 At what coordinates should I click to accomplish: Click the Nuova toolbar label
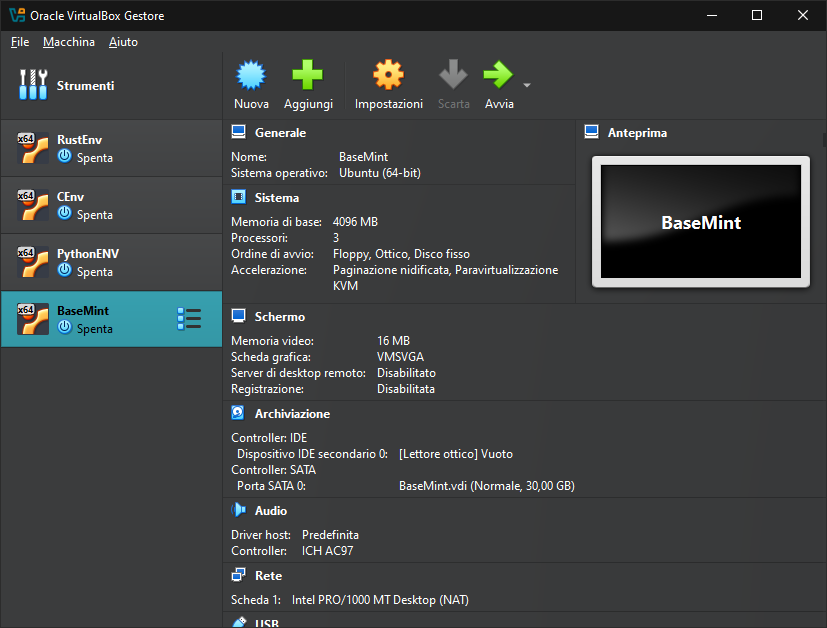coord(251,104)
